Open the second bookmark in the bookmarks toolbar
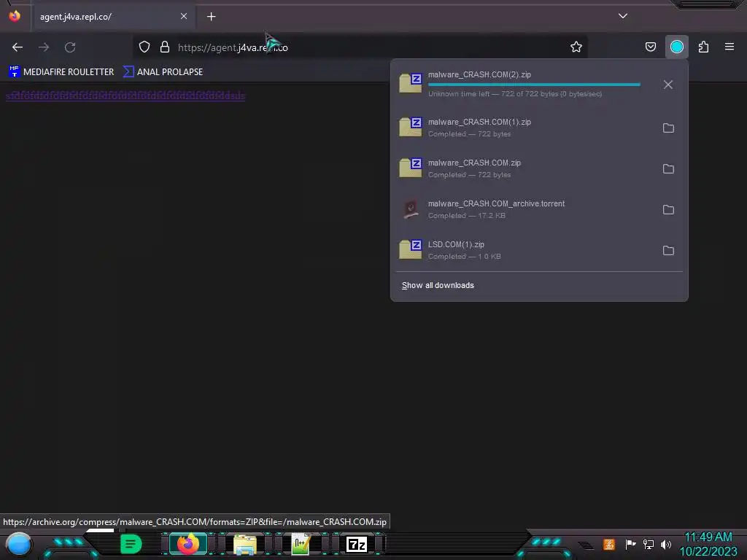The height and width of the screenshot is (560, 747). [163, 72]
